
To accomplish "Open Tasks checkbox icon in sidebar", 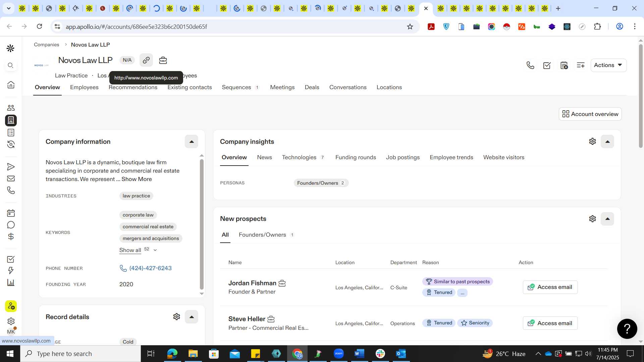I will click(11, 259).
